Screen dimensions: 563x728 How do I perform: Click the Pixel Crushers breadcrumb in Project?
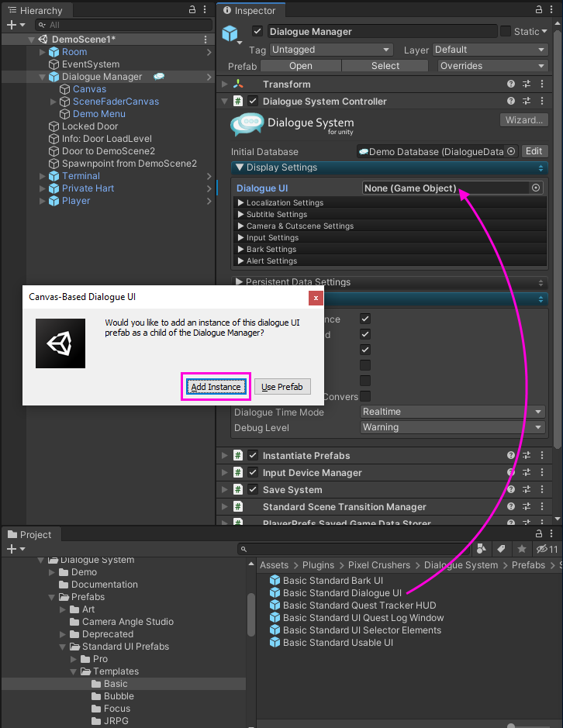(379, 565)
